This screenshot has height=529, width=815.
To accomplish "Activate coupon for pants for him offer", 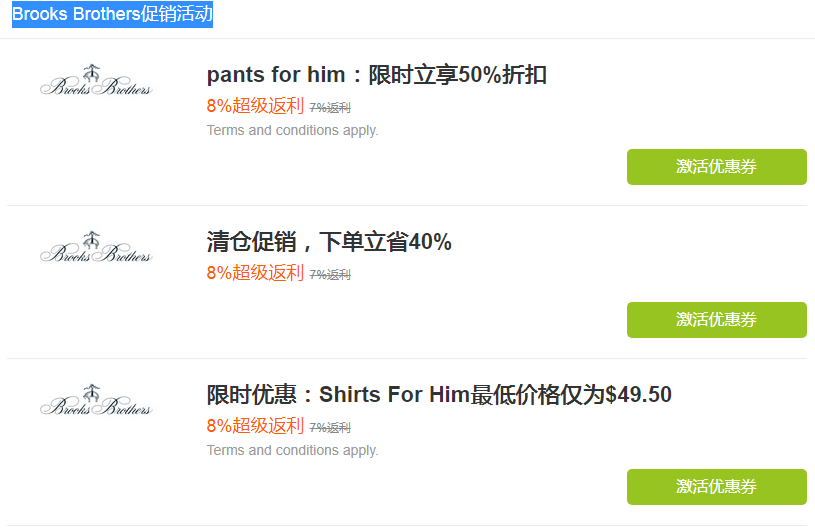I will click(x=716, y=167).
